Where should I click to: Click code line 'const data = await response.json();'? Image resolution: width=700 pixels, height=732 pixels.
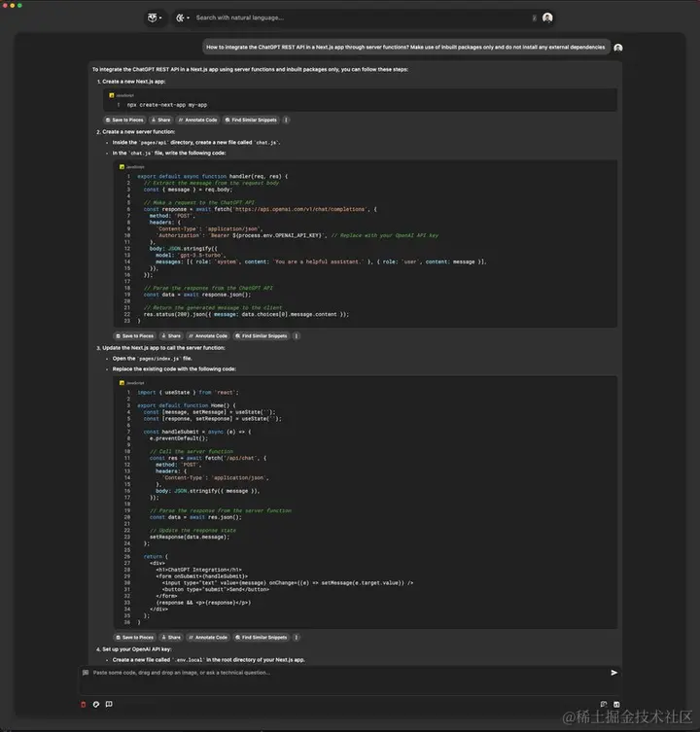(197, 295)
